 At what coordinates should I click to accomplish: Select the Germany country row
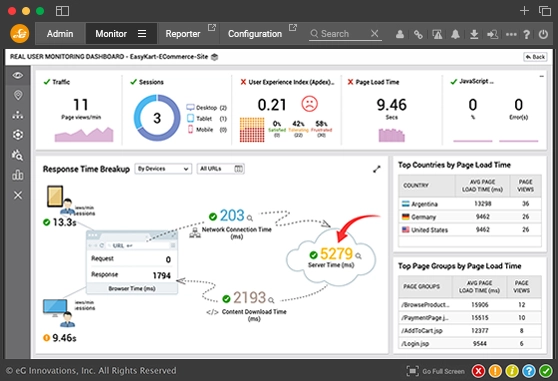(x=470, y=217)
